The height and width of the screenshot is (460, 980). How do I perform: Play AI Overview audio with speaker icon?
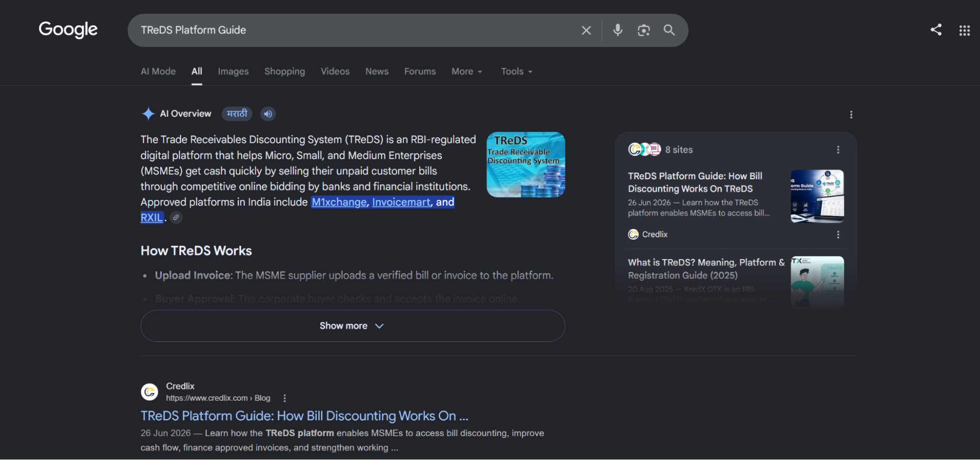point(268,114)
